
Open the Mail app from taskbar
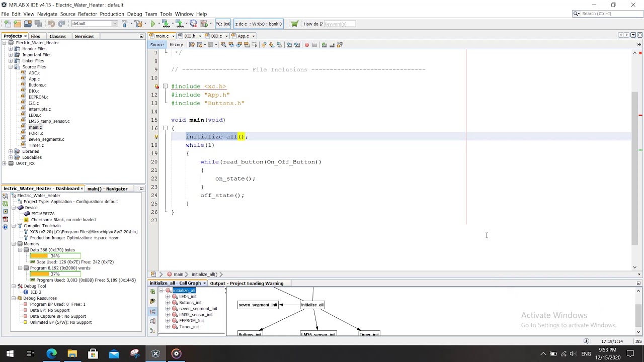(x=114, y=353)
